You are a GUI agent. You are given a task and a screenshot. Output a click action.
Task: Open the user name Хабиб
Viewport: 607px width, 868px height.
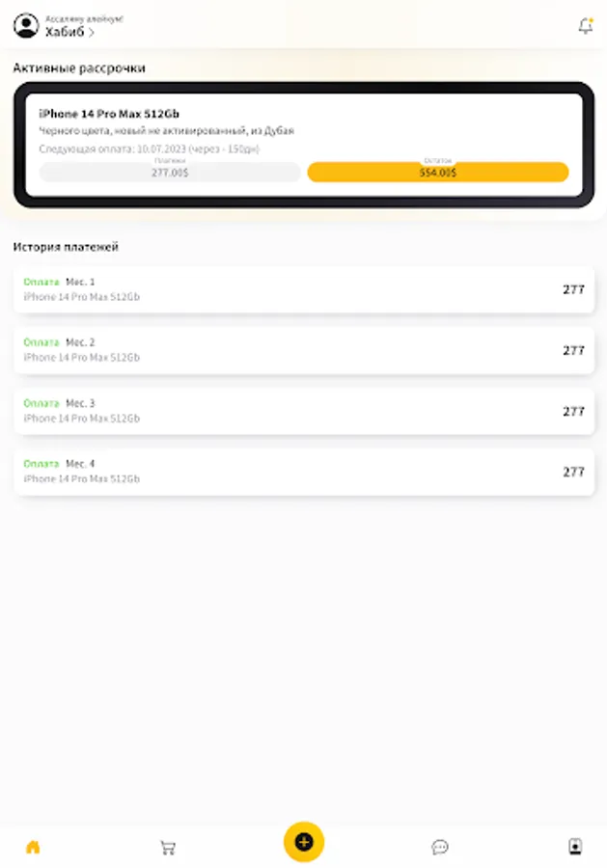click(65, 32)
